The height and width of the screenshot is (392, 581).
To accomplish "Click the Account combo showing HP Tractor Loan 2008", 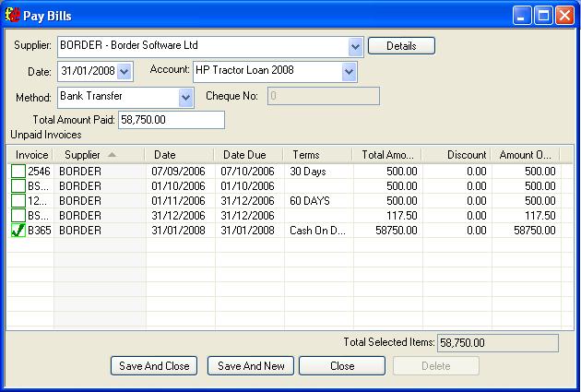I will pos(275,72).
